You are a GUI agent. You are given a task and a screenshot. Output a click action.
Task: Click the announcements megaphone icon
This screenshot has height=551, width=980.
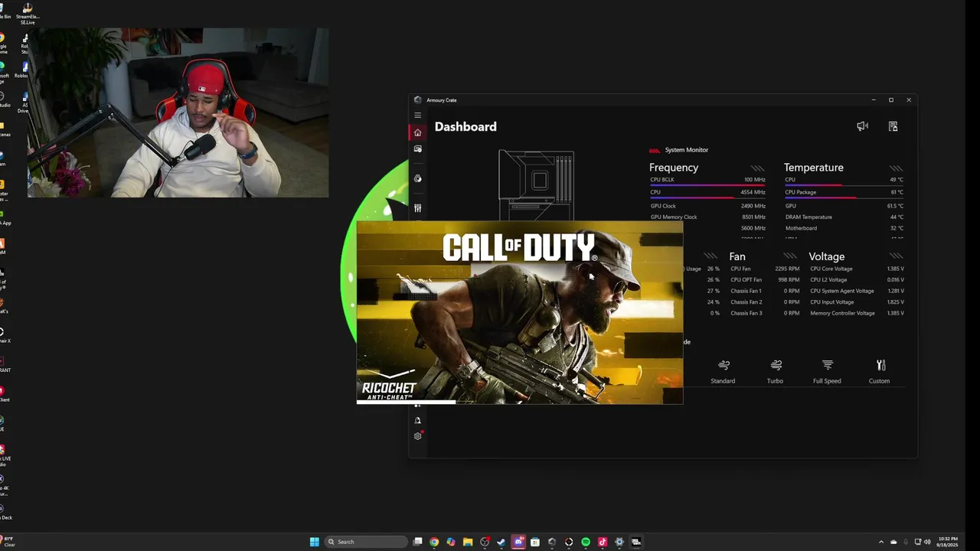coord(862,126)
